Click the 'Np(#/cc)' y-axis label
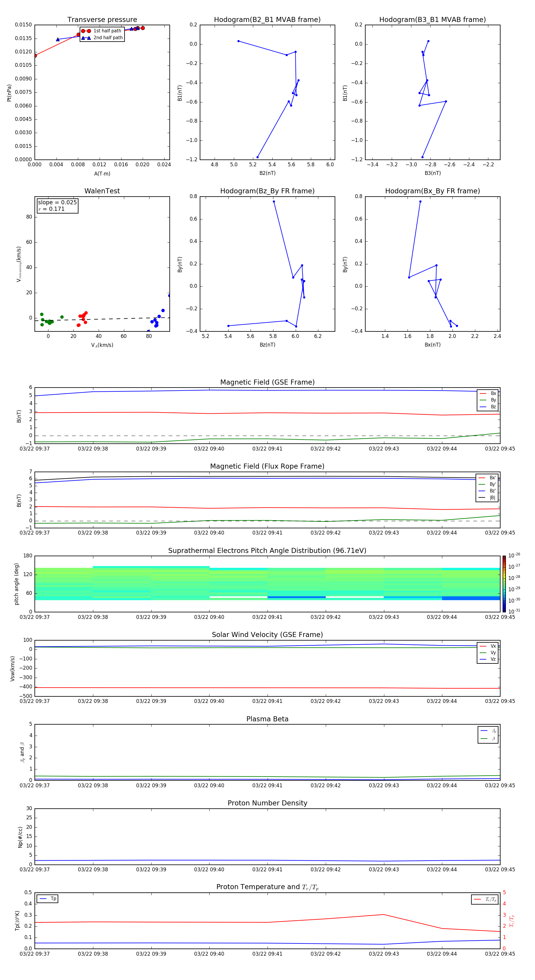 (20, 837)
